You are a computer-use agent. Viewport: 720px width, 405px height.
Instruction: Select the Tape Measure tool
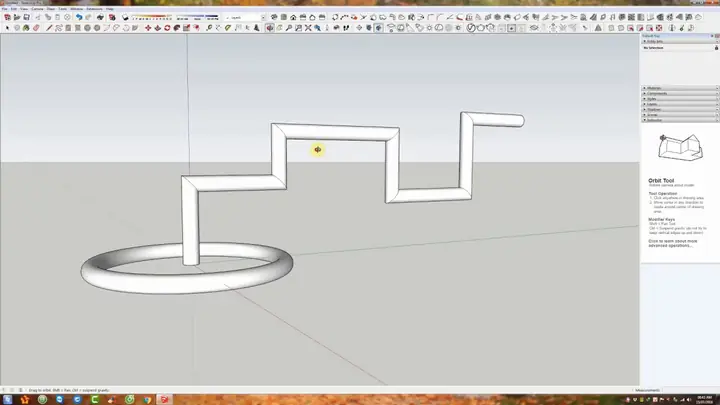[x=209, y=28]
